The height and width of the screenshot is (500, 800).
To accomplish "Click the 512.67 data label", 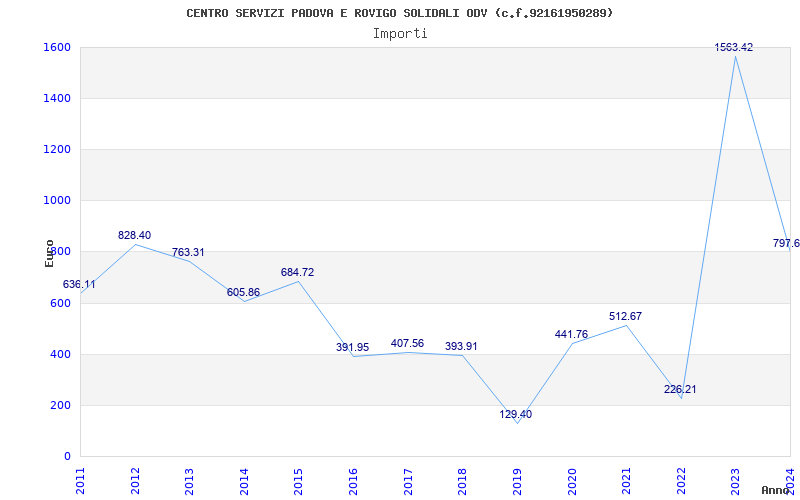I will pyautogui.click(x=626, y=316).
